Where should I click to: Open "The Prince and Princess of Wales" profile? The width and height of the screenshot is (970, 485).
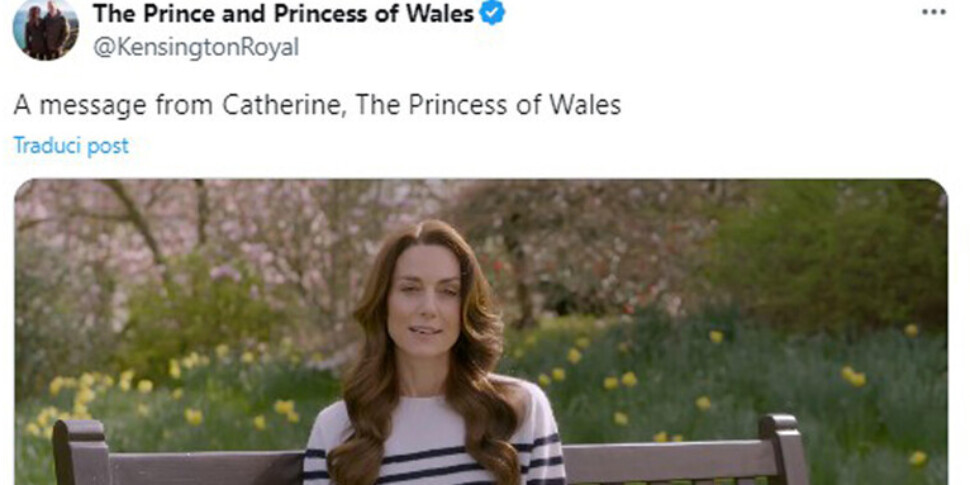(x=284, y=13)
